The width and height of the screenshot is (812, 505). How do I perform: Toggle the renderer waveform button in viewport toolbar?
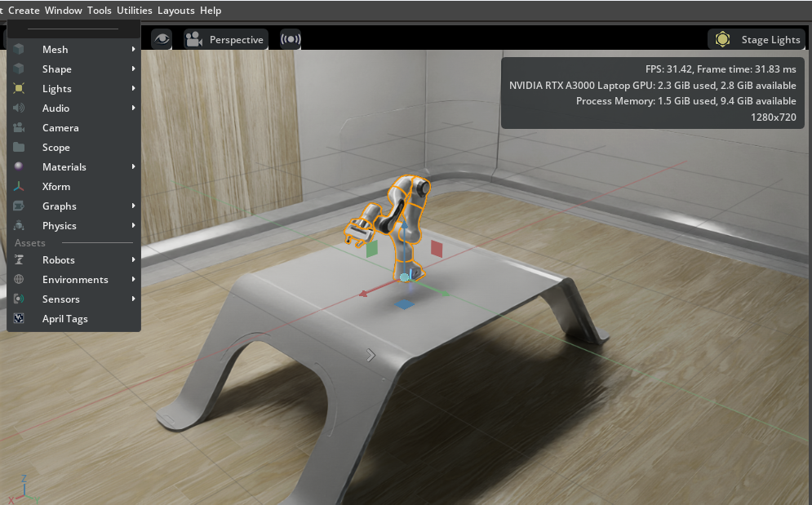pyautogui.click(x=290, y=39)
